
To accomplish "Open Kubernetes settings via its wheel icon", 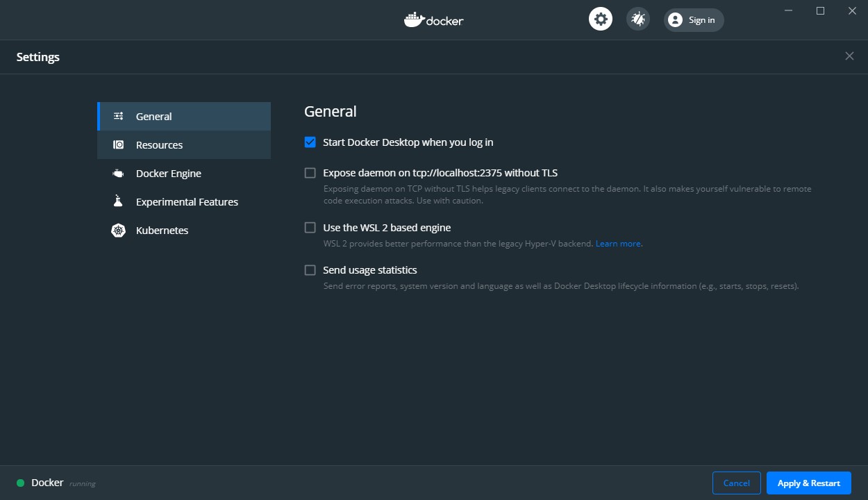I will coord(118,230).
